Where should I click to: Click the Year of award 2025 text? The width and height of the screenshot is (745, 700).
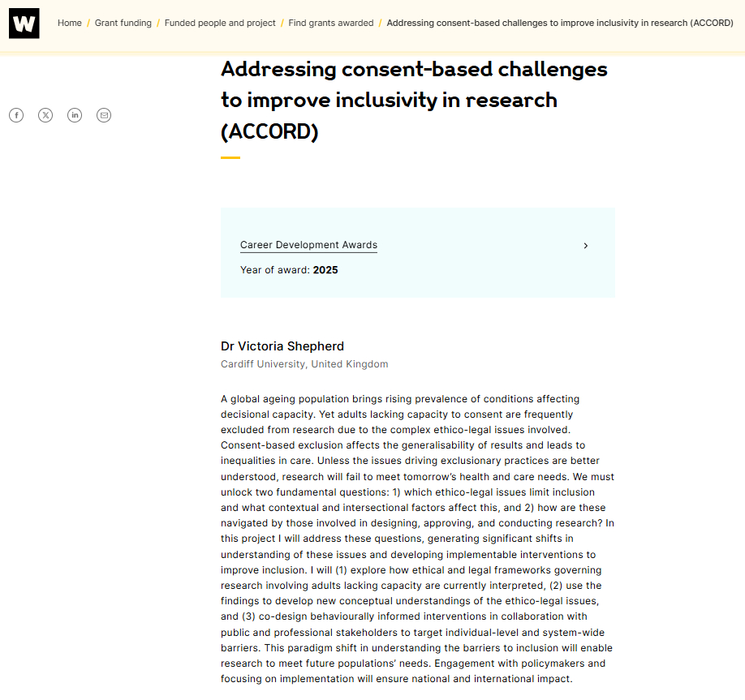click(x=289, y=270)
